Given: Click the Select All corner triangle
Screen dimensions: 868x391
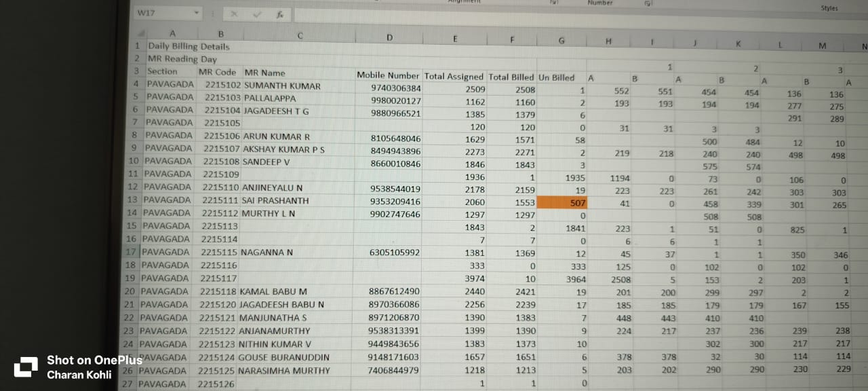Looking at the screenshot, I should [x=140, y=33].
